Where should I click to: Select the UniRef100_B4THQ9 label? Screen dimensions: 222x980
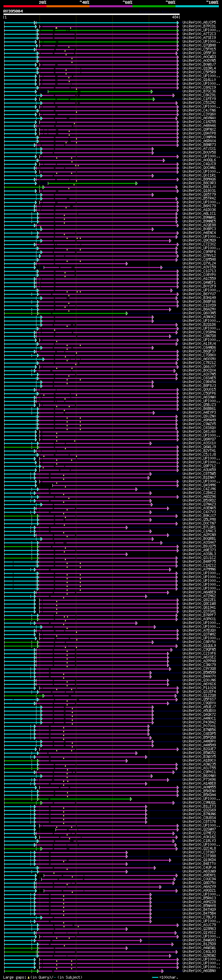[199, 910]
